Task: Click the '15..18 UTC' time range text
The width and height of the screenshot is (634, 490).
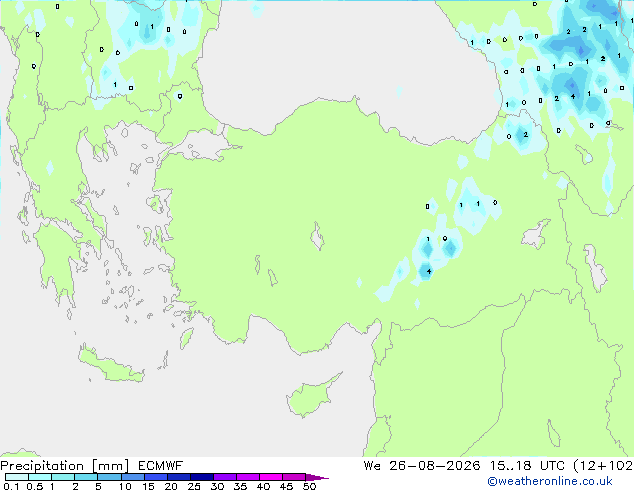Action: click(527, 466)
